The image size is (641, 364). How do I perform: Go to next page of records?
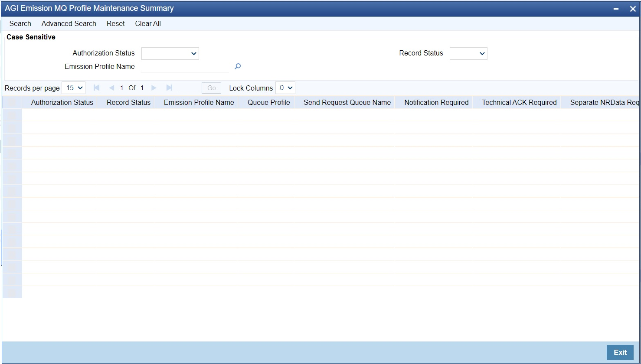pos(154,88)
